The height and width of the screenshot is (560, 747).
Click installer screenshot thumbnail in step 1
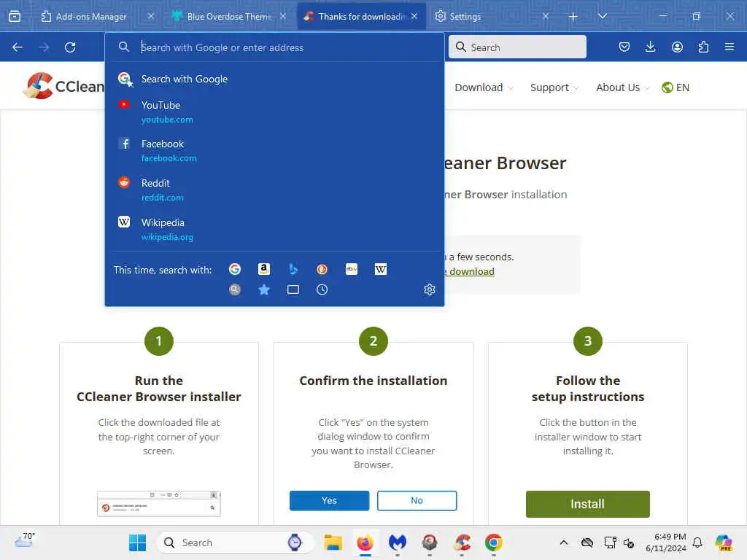[x=158, y=503]
